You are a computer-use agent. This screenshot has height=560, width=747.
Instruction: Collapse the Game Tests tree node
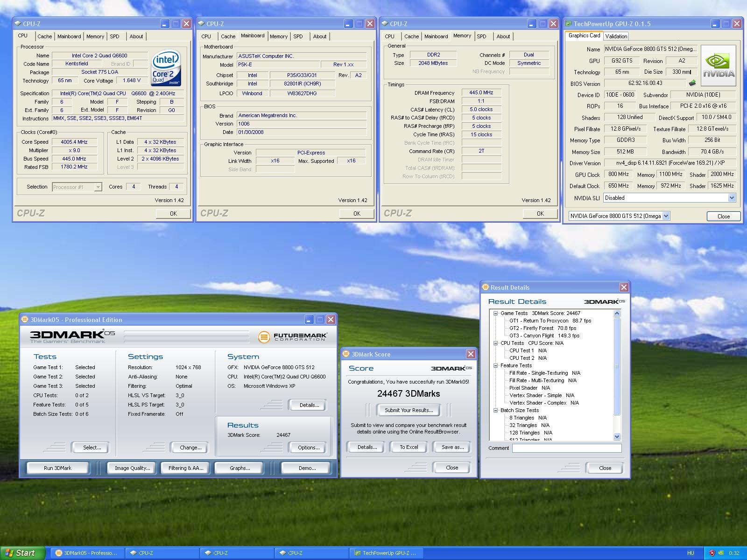click(x=496, y=314)
